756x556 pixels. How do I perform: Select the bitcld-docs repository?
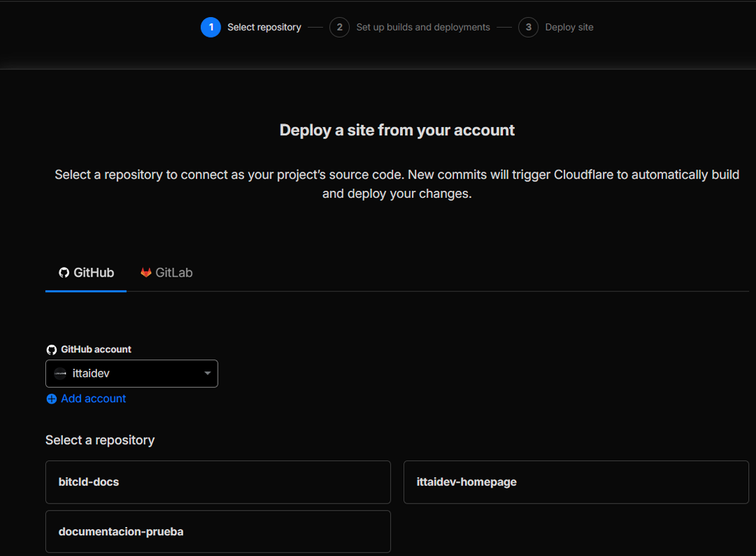[x=218, y=482]
